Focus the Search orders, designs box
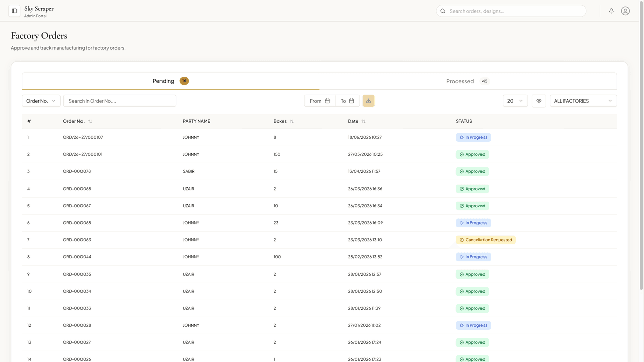 [x=511, y=11]
